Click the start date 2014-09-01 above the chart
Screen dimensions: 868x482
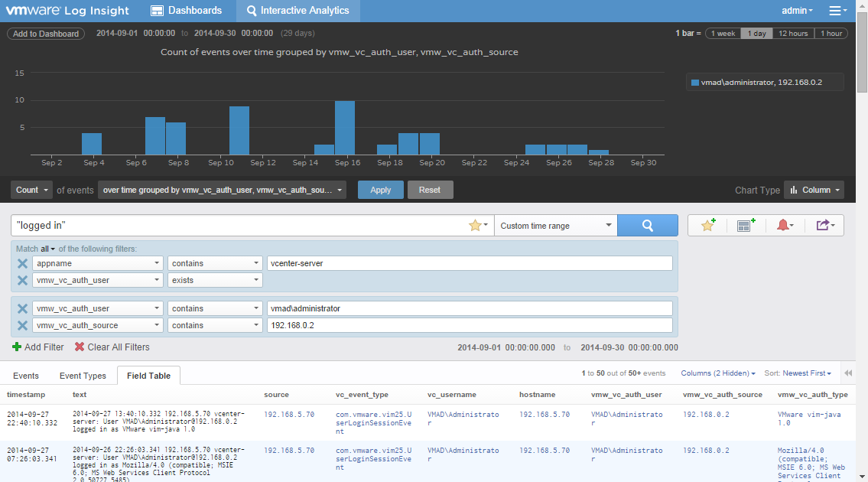click(117, 33)
